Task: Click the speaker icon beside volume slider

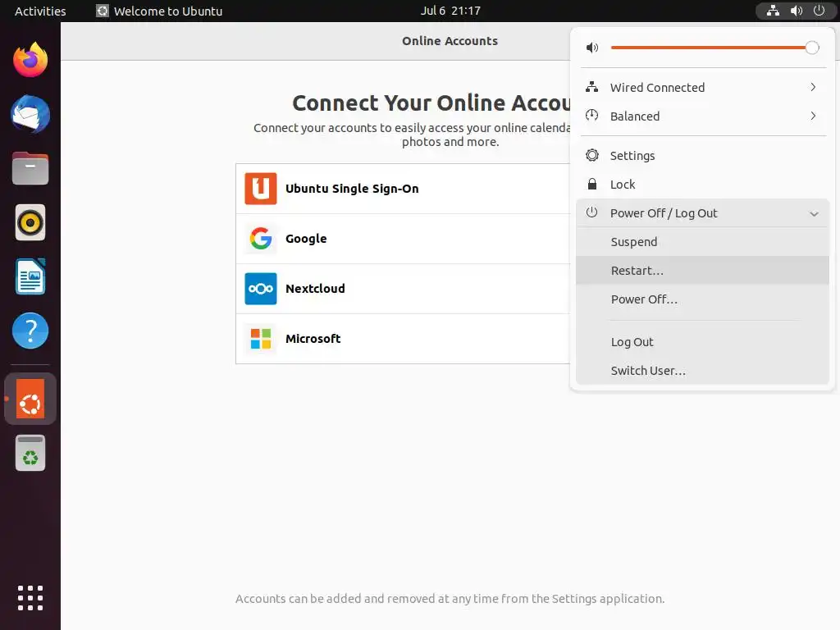Action: tap(592, 48)
